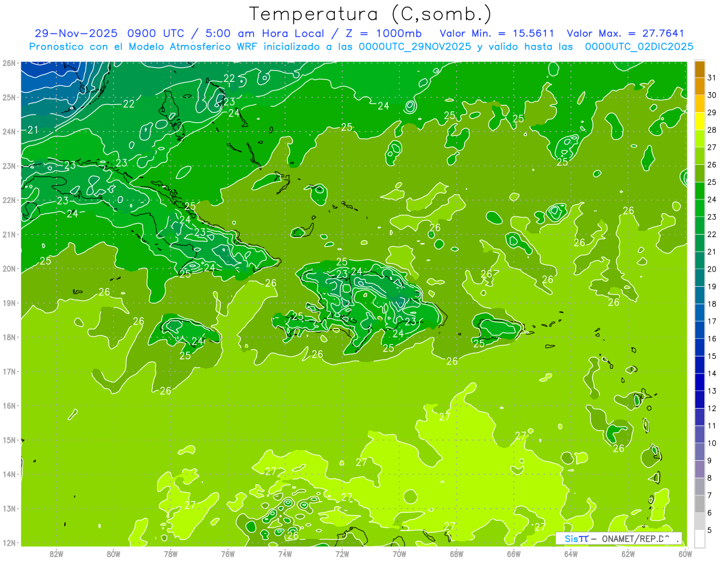Click the 24N latitude axis label

tap(8, 132)
